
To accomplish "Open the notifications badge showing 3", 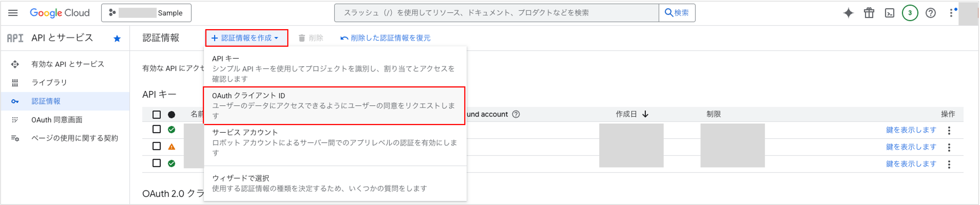I will (910, 13).
